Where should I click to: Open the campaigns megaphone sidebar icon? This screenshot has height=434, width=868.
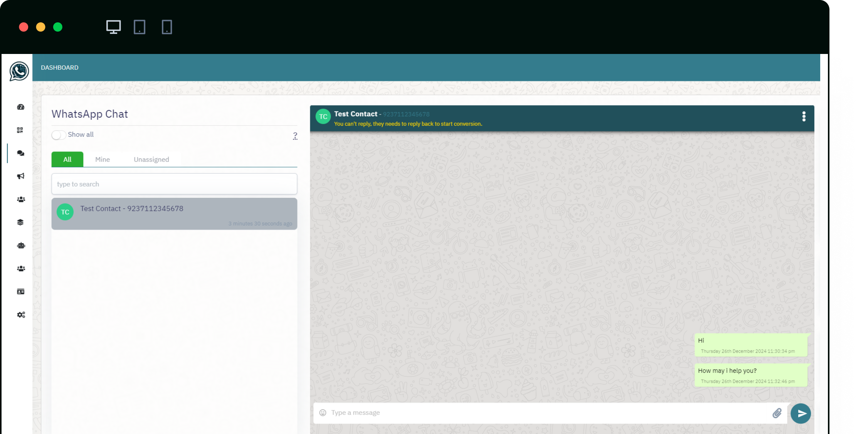[21, 176]
